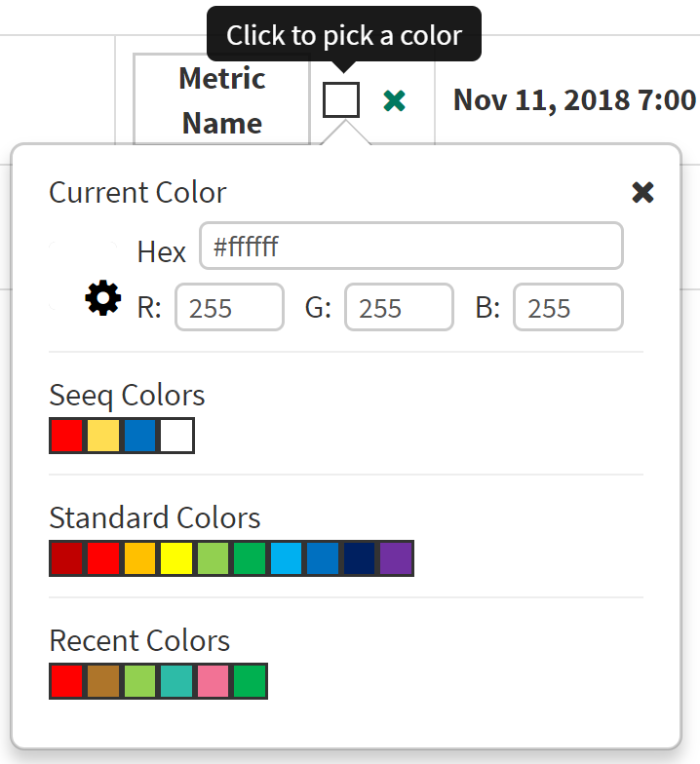This screenshot has height=764, width=700.
Task: Click the green X next to color box
Action: (x=394, y=100)
